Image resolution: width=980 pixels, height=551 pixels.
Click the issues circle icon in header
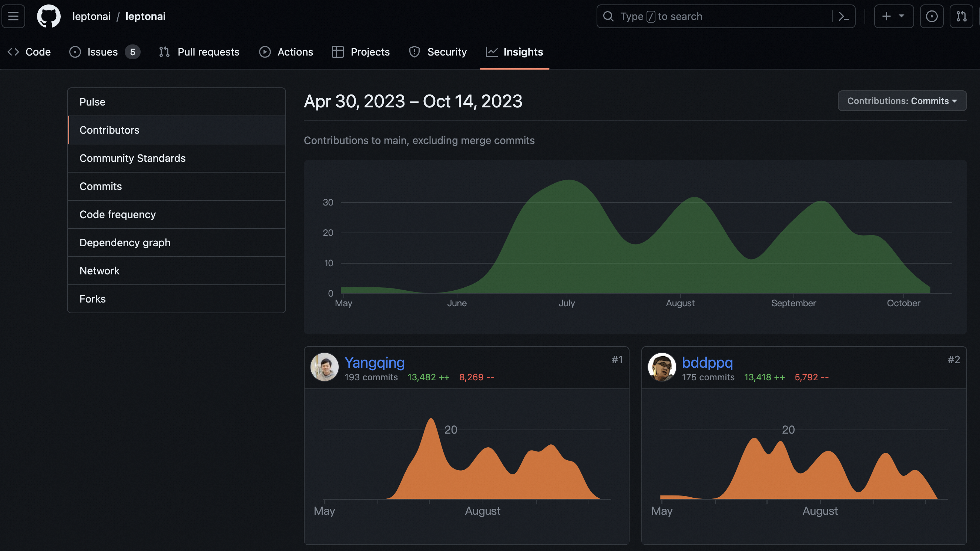[931, 16]
